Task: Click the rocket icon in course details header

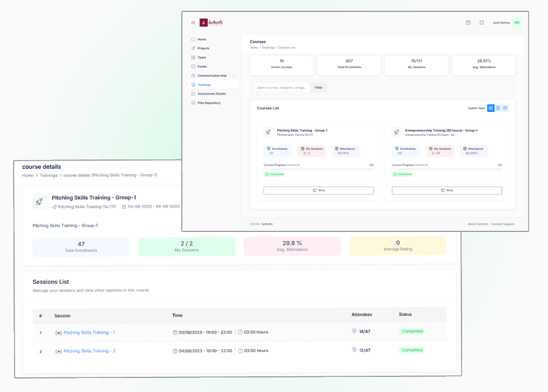Action: (x=40, y=202)
